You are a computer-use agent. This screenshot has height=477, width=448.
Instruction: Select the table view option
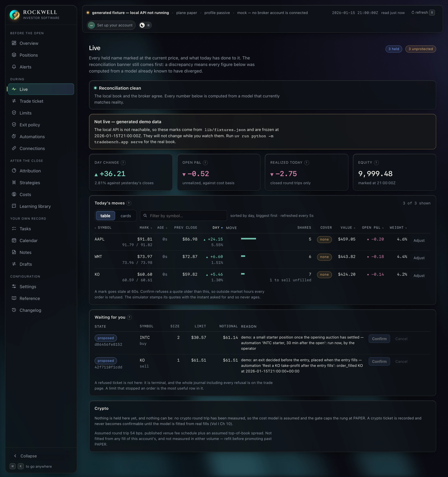[105, 216]
